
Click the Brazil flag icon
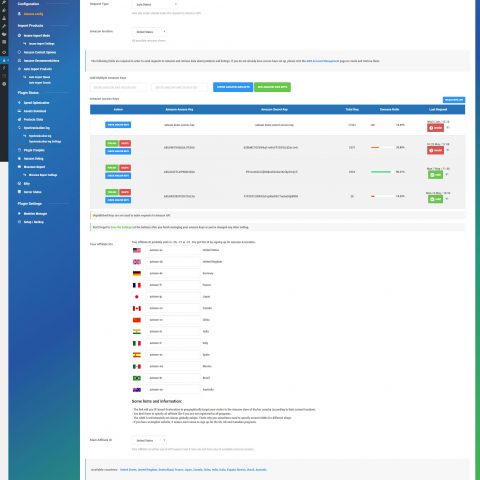[x=137, y=378]
